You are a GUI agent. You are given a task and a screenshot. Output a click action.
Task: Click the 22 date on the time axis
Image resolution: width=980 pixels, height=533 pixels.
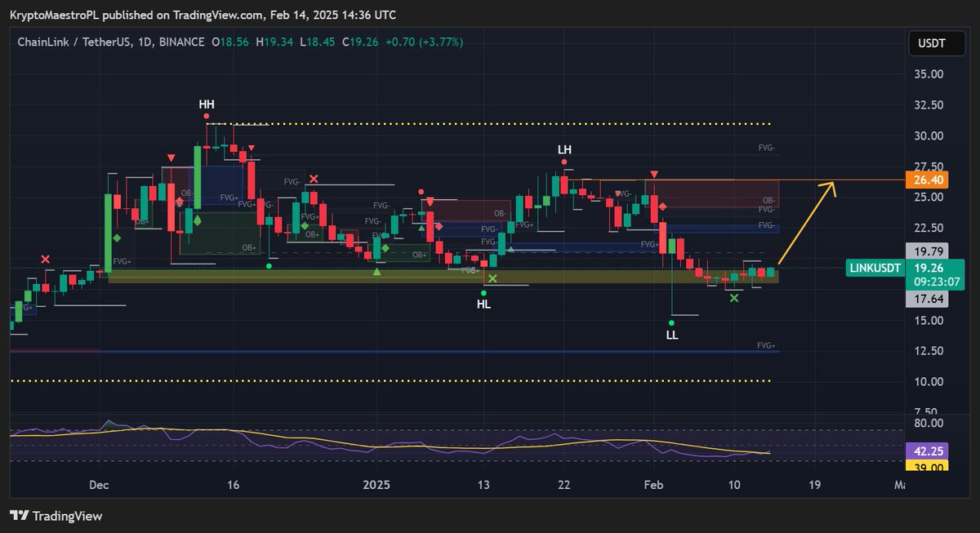click(563, 485)
